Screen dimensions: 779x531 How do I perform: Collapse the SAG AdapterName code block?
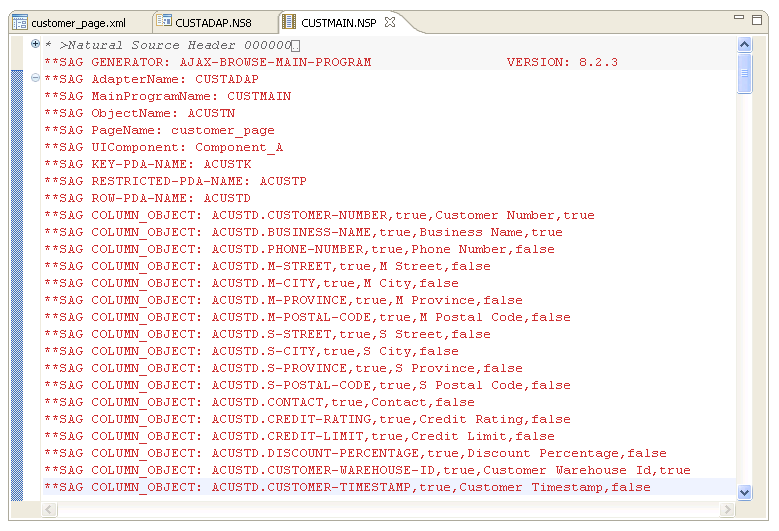click(x=36, y=78)
